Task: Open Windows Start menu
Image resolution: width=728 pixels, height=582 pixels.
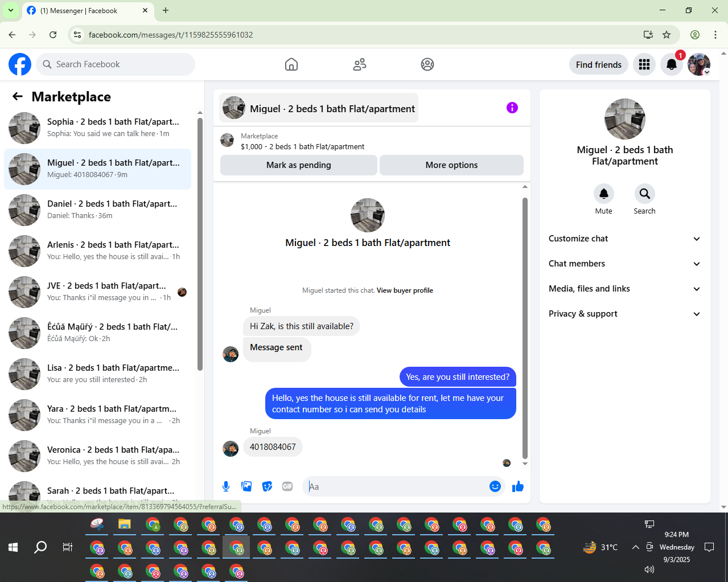Action: 13,547
